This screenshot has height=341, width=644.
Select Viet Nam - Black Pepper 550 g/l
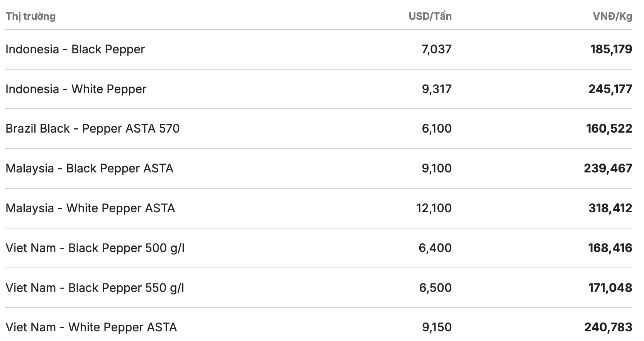[95, 288]
